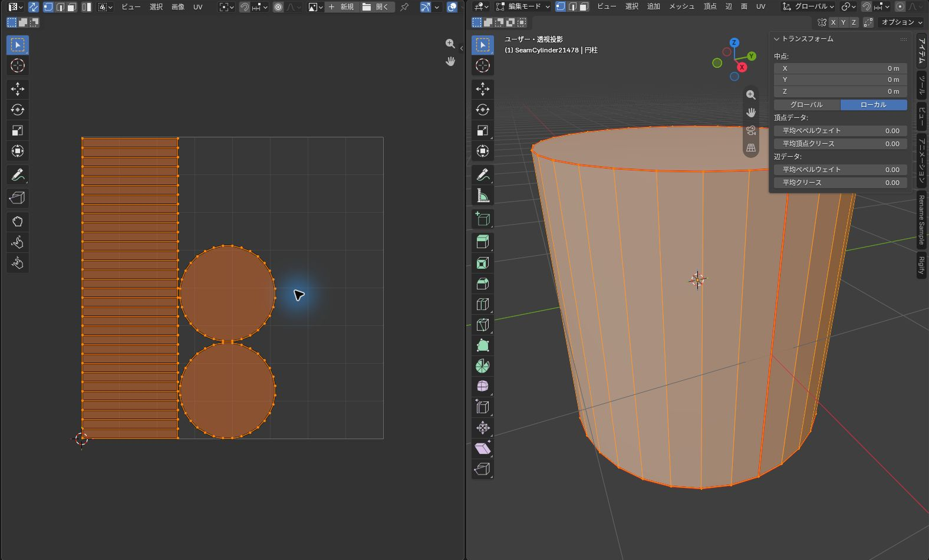Select the UV editor Cursor tool
The height and width of the screenshot is (560, 929).
click(x=18, y=65)
